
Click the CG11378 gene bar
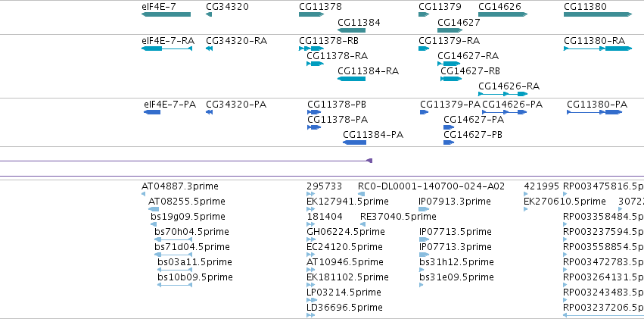311,14
